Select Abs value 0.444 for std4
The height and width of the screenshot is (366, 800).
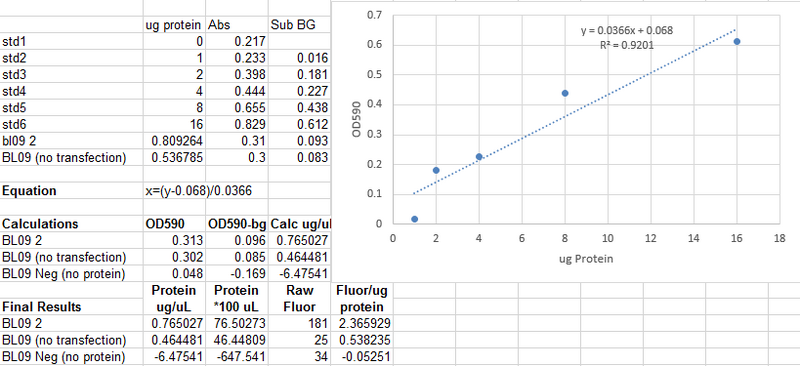pyautogui.click(x=237, y=91)
